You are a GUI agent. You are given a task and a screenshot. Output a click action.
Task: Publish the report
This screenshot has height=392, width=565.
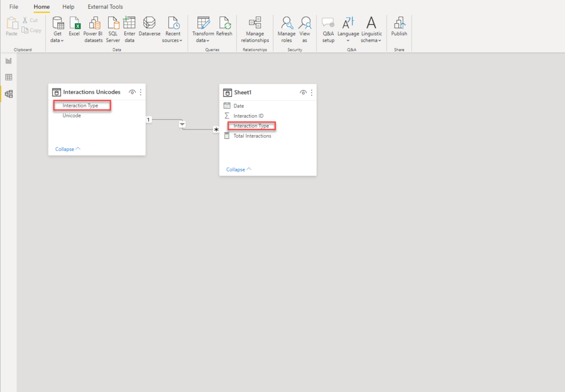pos(399,26)
